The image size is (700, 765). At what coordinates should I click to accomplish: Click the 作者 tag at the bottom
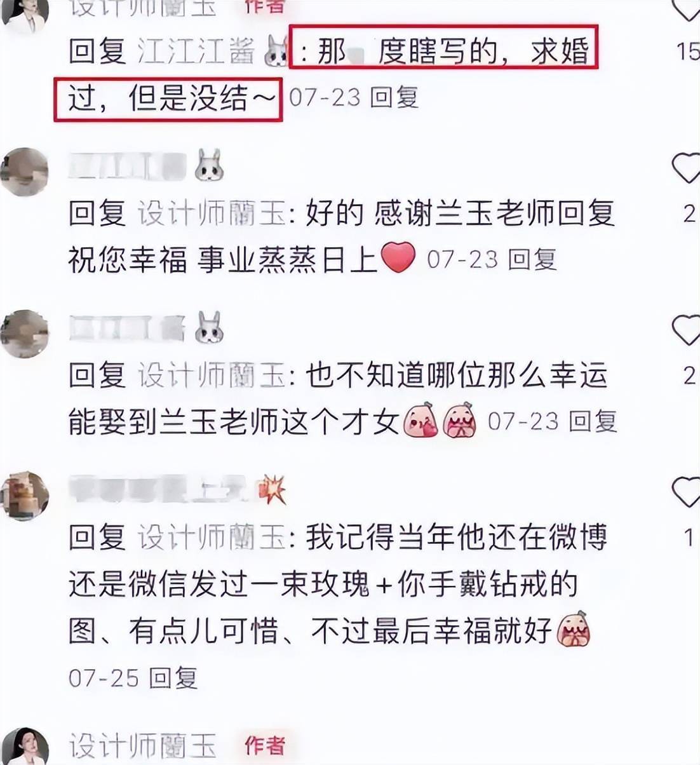[264, 745]
